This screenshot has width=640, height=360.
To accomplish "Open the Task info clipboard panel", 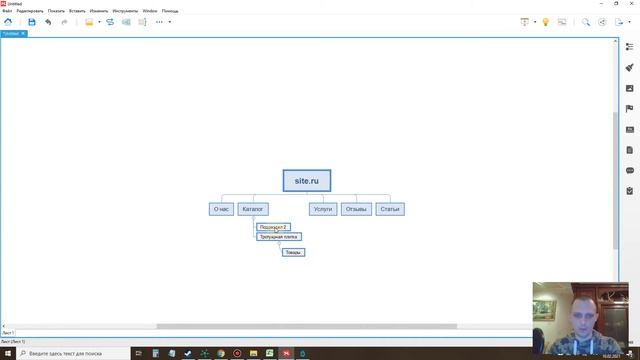I will click(x=630, y=191).
